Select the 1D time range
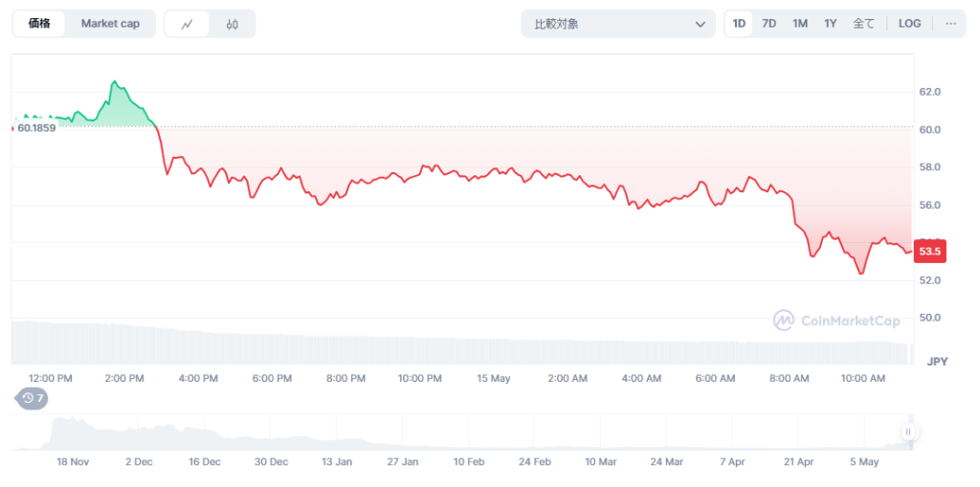The image size is (980, 487). (x=739, y=24)
